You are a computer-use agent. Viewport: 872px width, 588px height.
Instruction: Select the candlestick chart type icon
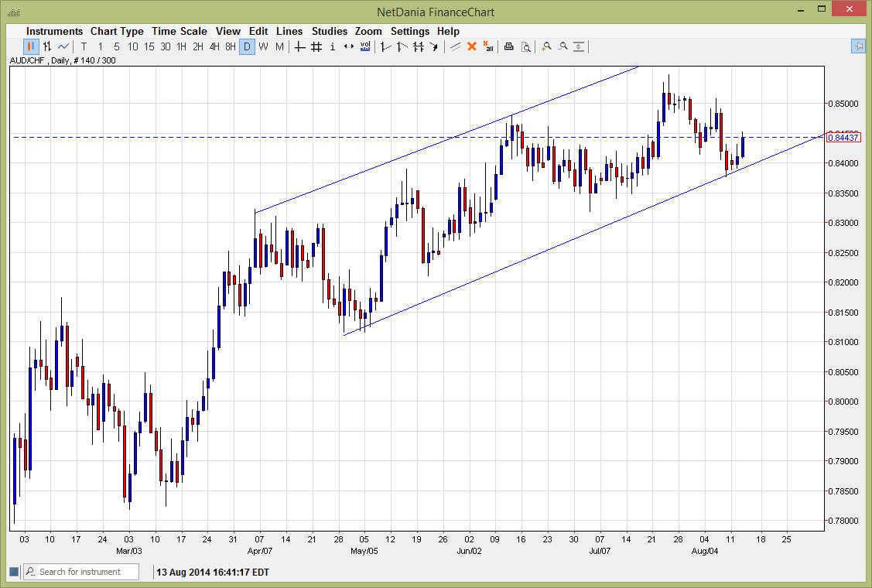coord(31,46)
